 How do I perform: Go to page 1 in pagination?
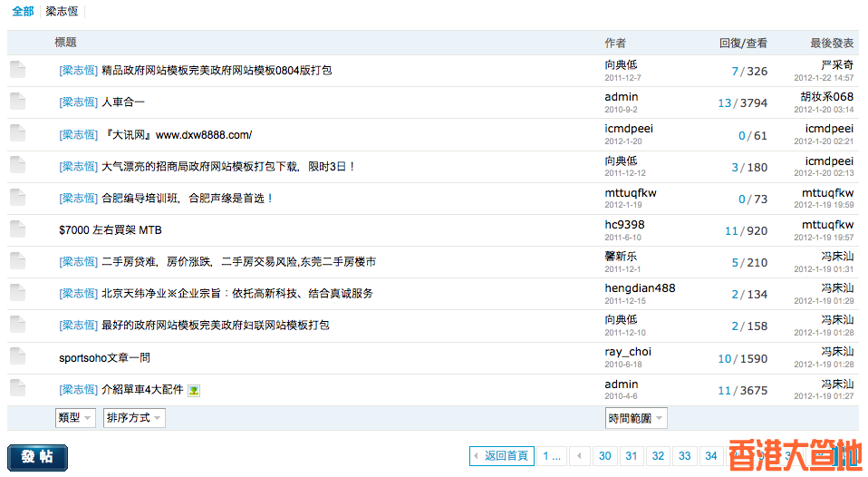coord(552,456)
